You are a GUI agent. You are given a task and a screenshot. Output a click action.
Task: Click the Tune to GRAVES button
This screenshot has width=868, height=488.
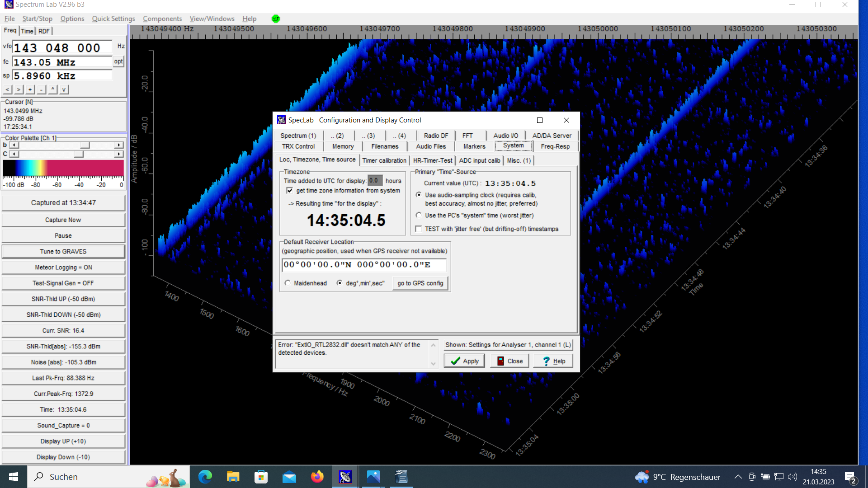pos(63,252)
